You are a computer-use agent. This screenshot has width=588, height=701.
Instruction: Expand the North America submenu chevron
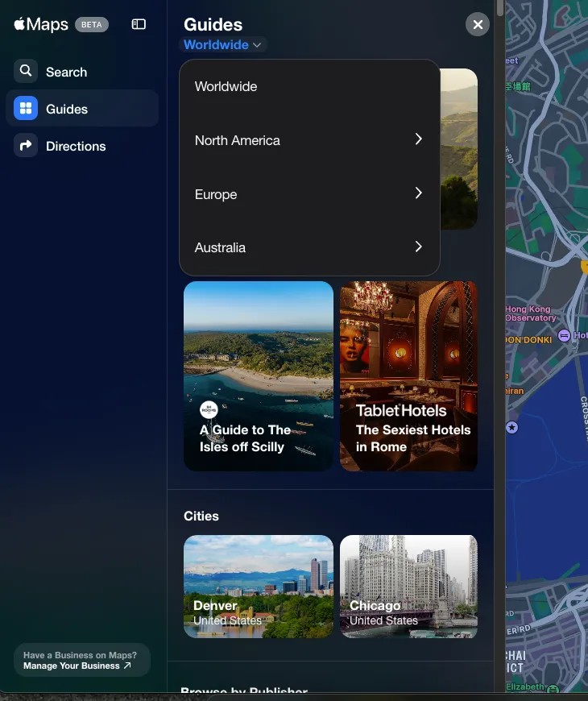[418, 139]
